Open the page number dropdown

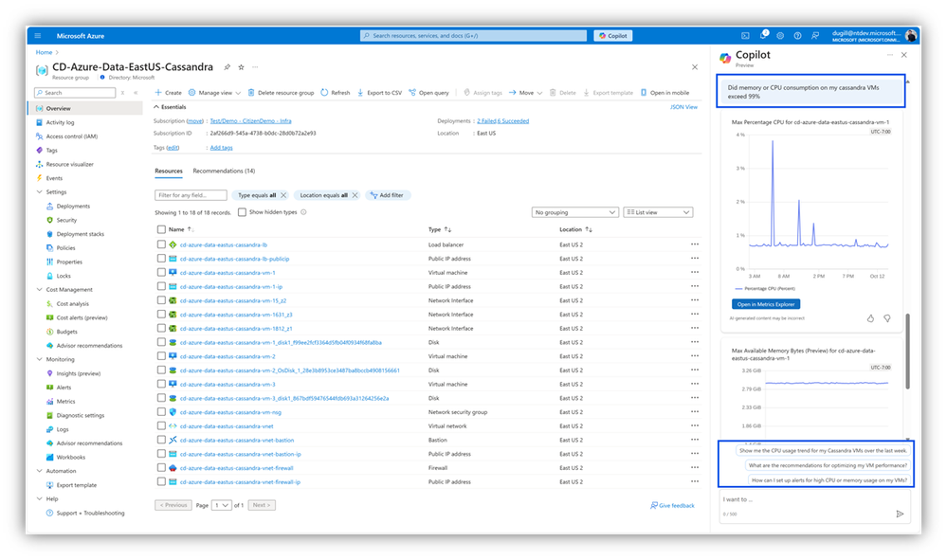pos(221,505)
